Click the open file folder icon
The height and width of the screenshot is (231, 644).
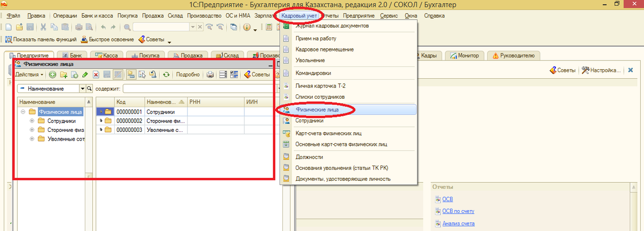click(19, 27)
